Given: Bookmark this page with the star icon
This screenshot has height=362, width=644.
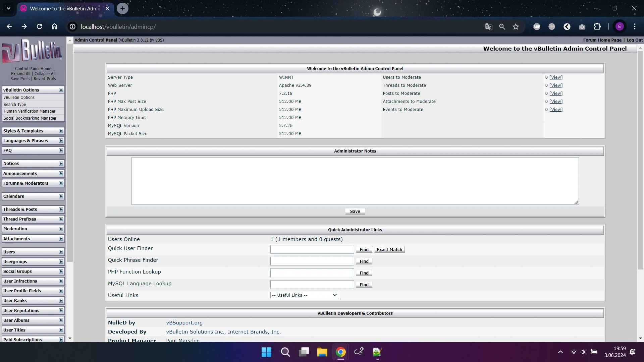Looking at the screenshot, I should click(516, 26).
